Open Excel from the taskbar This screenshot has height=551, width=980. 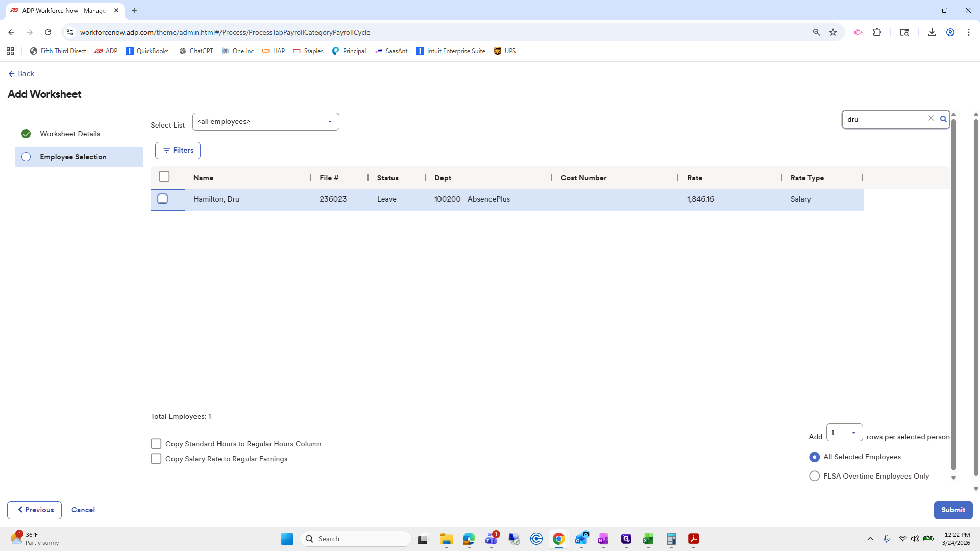[x=648, y=539]
